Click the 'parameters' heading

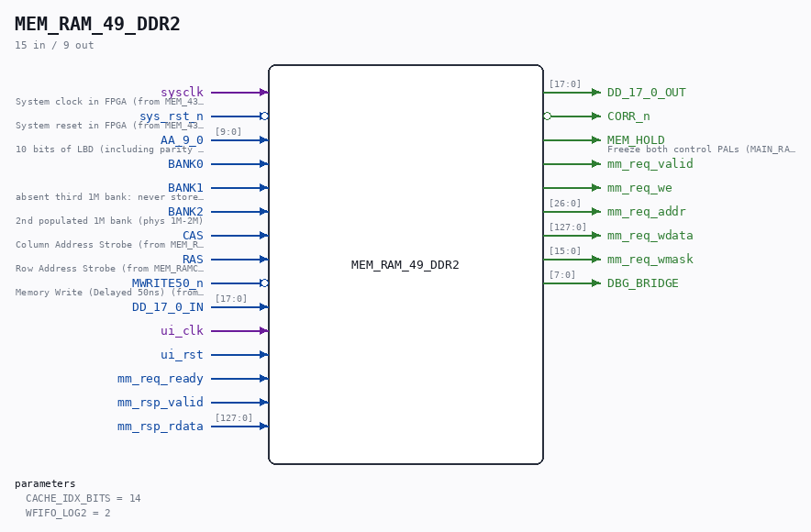click(45, 483)
